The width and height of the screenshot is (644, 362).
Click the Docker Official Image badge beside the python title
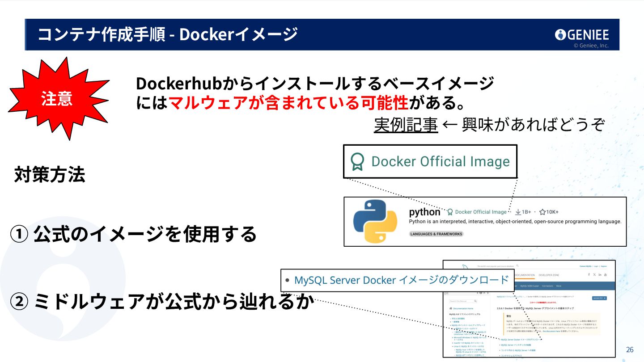point(477,212)
